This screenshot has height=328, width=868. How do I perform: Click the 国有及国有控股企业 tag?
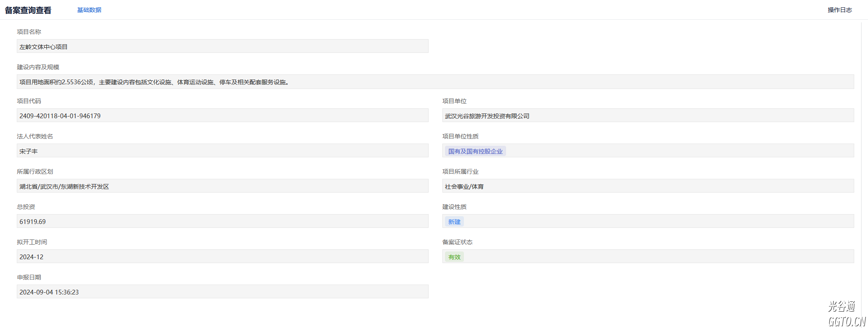[475, 151]
